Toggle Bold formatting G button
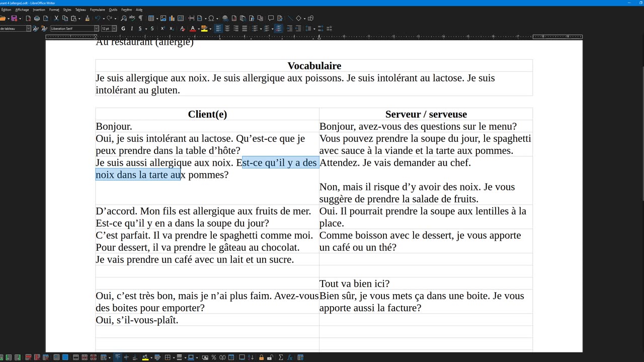644x362 pixels. [x=123, y=29]
